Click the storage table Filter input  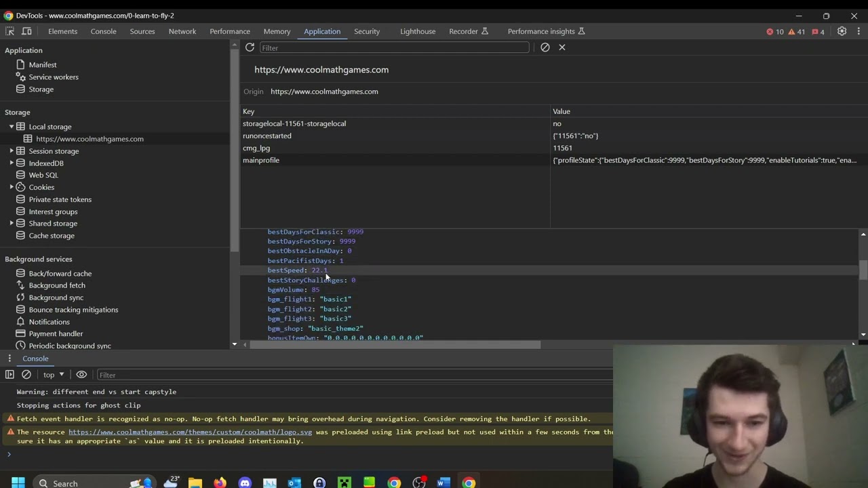394,47
